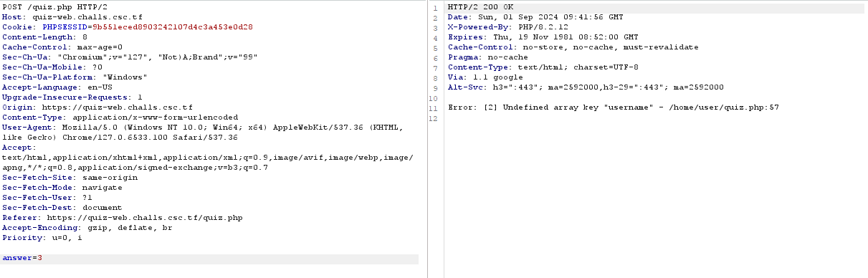Select the Alt-Svc response header

coord(586,87)
